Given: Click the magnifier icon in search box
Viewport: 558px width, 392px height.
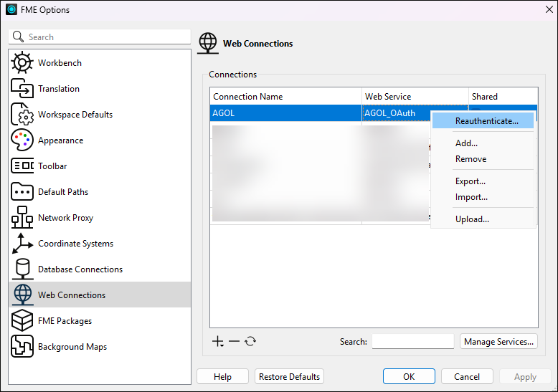Looking at the screenshot, I should click(18, 37).
